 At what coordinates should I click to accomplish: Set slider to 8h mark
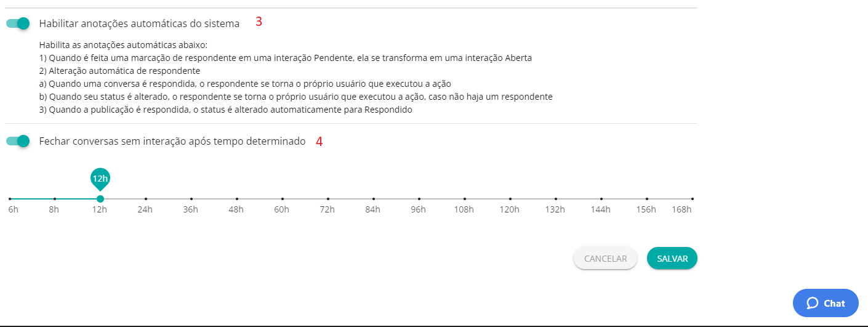[x=55, y=199]
